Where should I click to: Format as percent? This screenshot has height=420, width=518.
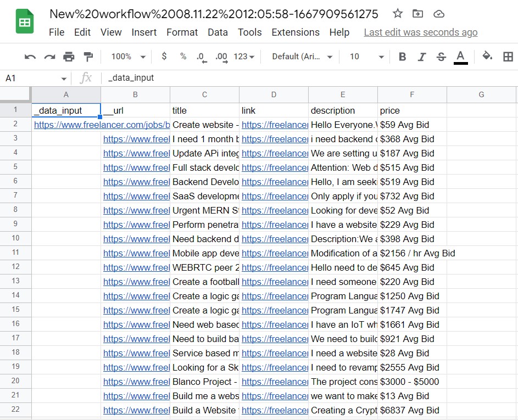click(x=183, y=57)
